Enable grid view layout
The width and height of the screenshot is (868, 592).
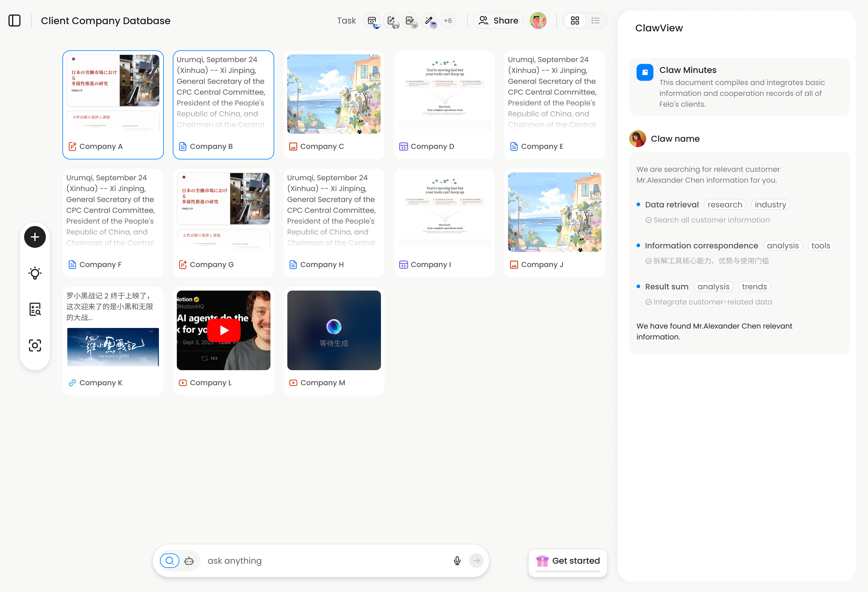click(575, 20)
